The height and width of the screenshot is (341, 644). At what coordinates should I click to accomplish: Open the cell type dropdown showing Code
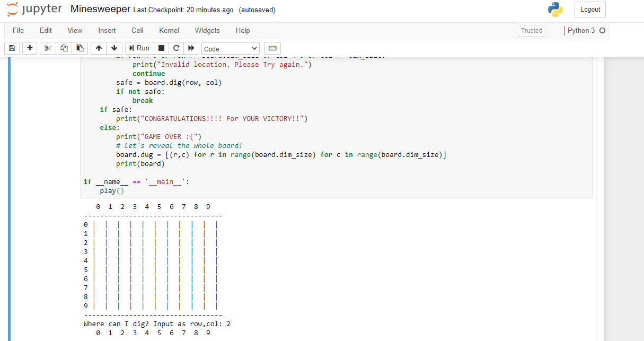pos(231,48)
